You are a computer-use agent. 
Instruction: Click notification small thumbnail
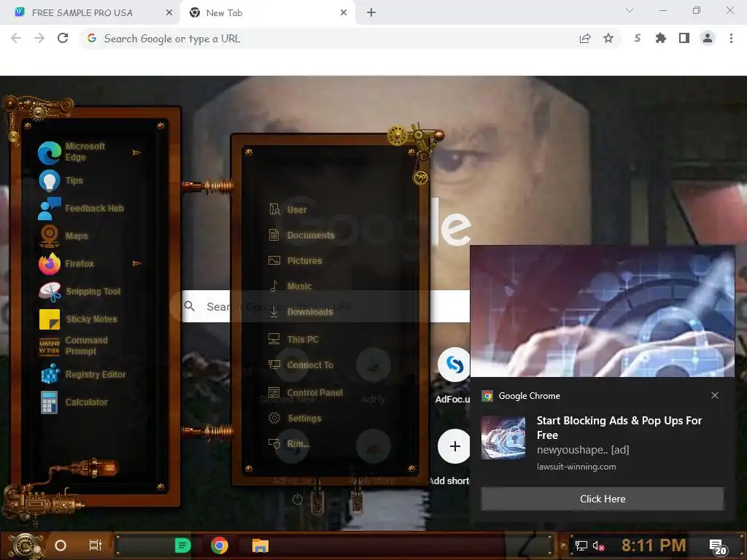[x=503, y=437]
